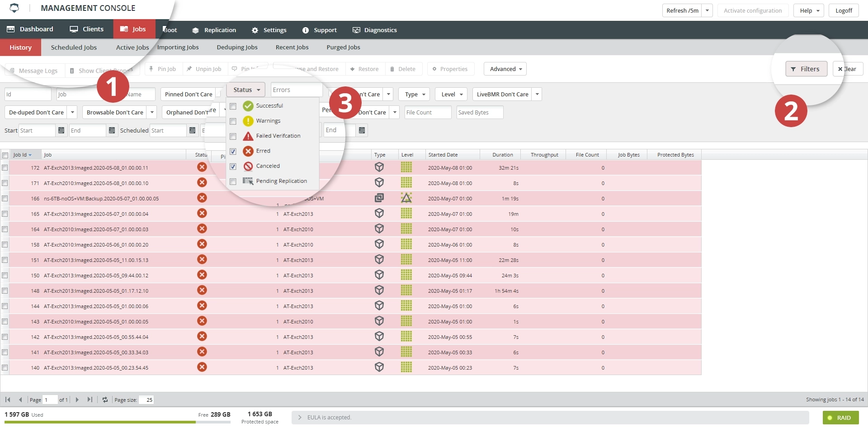This screenshot has width=868, height=428.
Task: Click the Restore button
Action: [x=364, y=69]
